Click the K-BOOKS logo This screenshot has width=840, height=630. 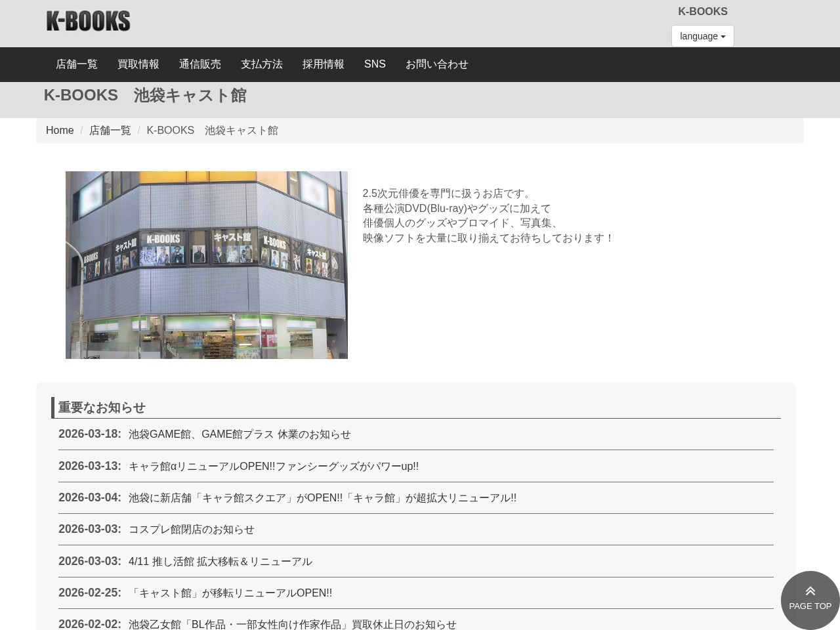coord(88,20)
